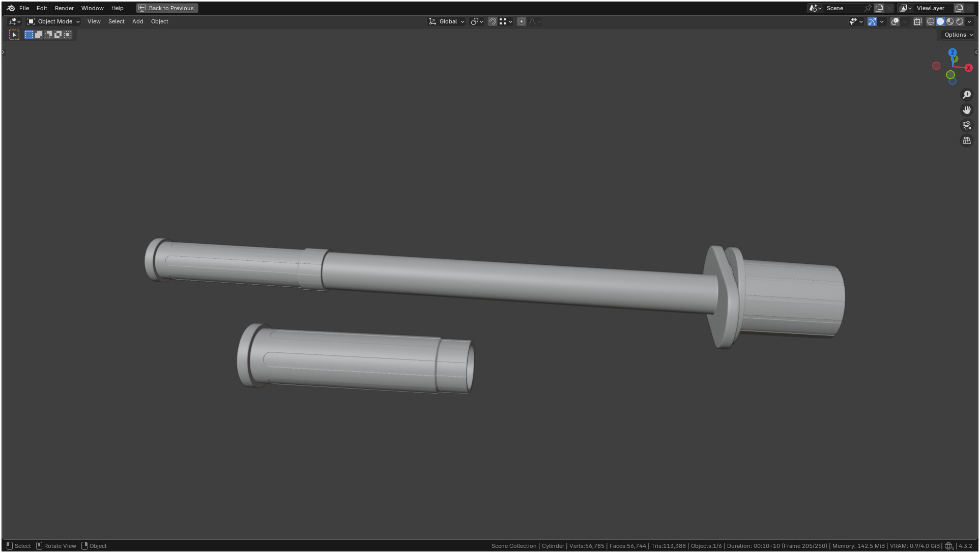Open the viewport Object menu

pyautogui.click(x=159, y=21)
